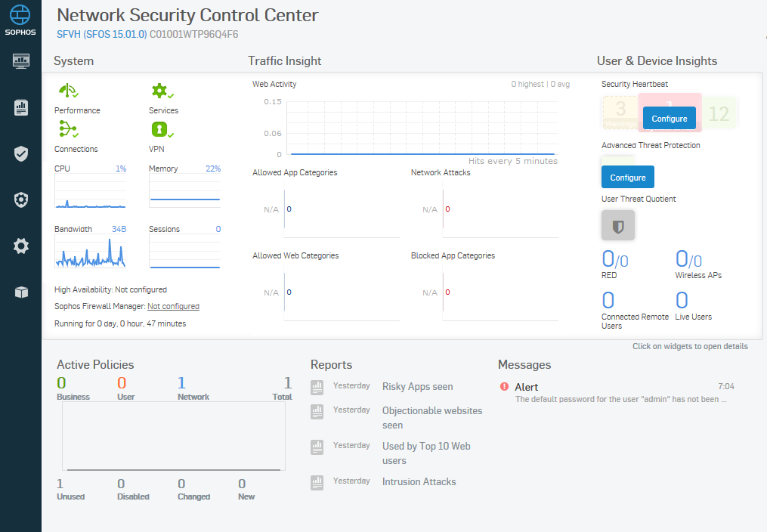767x532 pixels.
Task: Click the 7:04 alert timestamp
Action: point(726,386)
